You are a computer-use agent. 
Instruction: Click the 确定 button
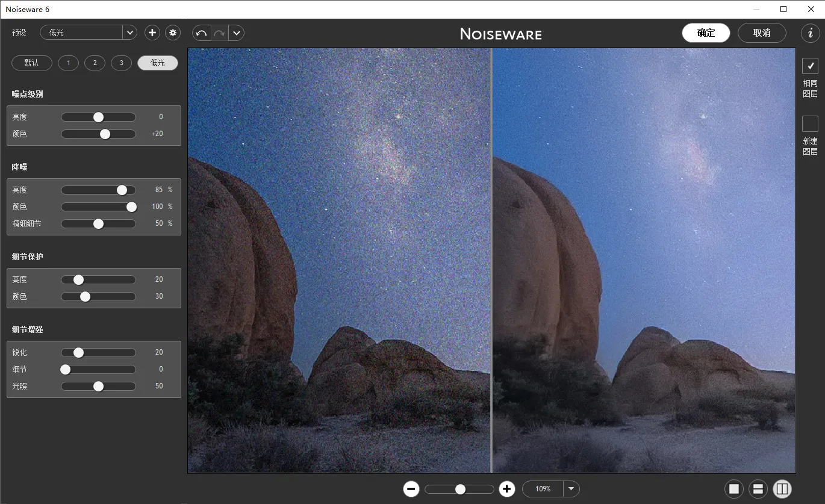click(x=706, y=33)
